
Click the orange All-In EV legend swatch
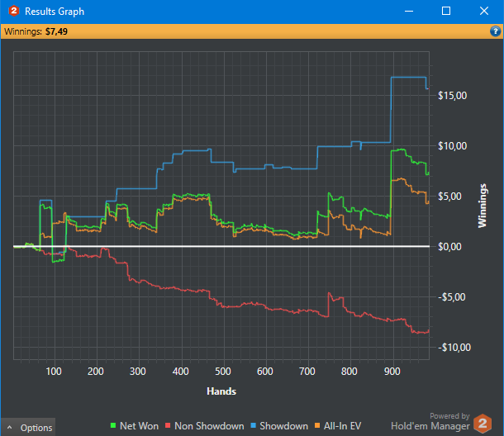pos(317,426)
